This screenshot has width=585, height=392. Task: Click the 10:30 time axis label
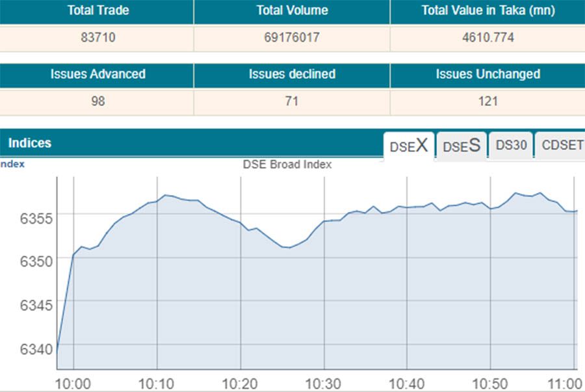click(323, 384)
